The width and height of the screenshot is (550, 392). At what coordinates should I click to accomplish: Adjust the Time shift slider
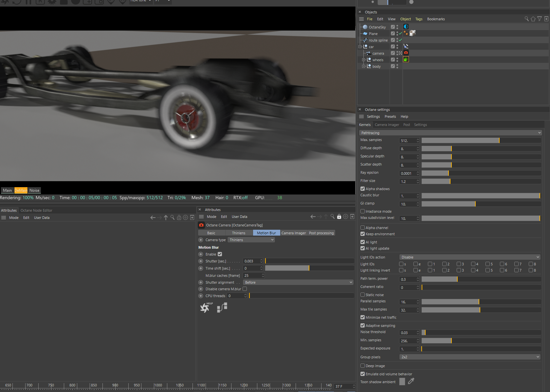click(x=310, y=268)
